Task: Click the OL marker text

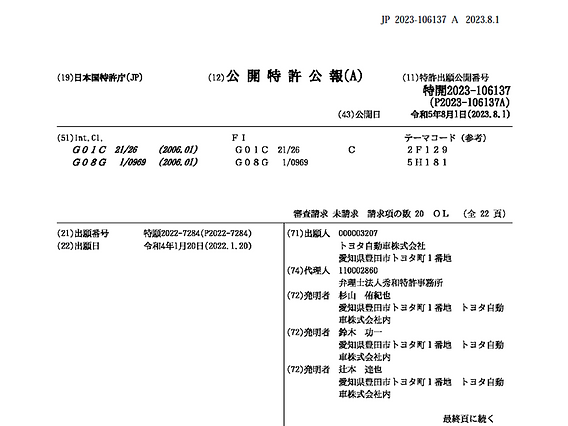Action: click(x=441, y=214)
